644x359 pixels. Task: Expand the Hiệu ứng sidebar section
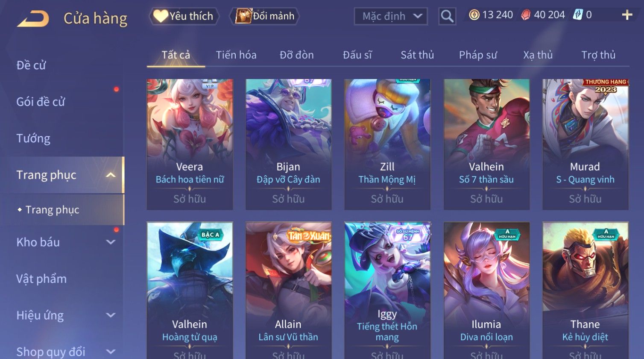(x=111, y=315)
